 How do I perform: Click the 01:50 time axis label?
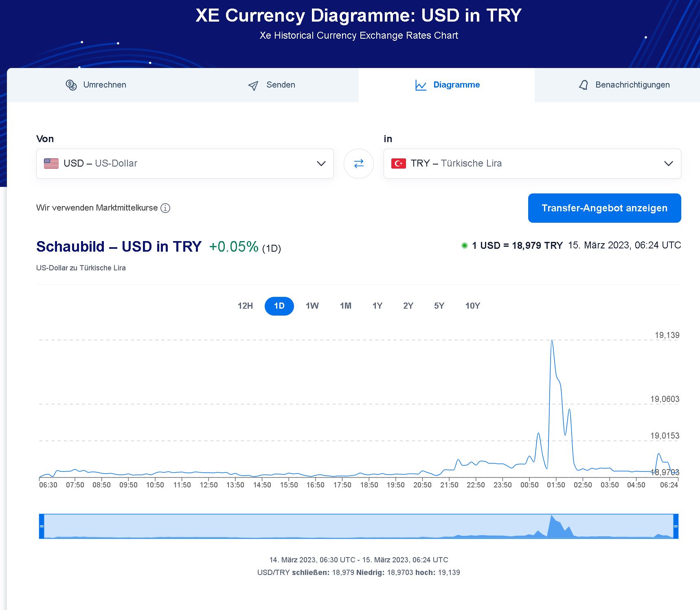point(556,485)
